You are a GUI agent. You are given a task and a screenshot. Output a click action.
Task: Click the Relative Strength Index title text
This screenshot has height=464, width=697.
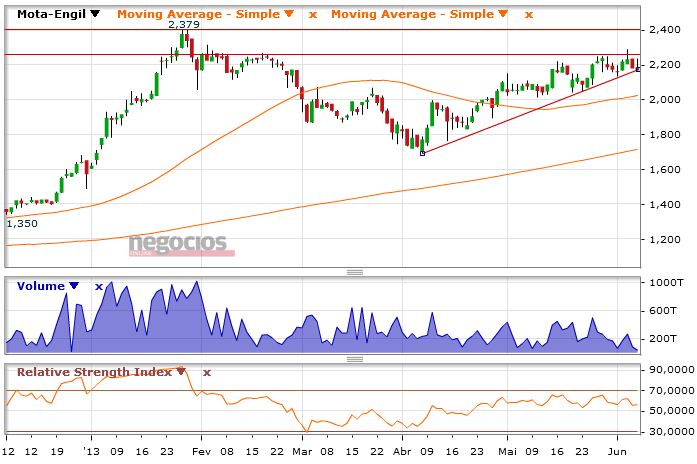click(94, 372)
